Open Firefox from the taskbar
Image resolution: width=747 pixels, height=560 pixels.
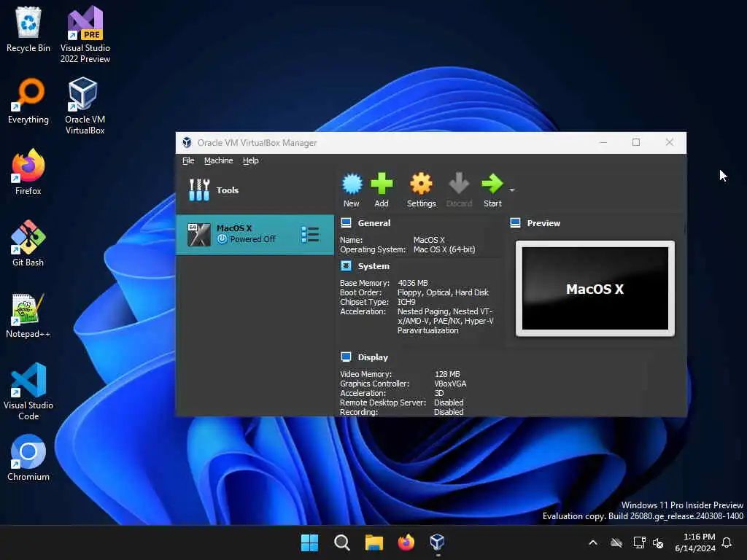(406, 542)
